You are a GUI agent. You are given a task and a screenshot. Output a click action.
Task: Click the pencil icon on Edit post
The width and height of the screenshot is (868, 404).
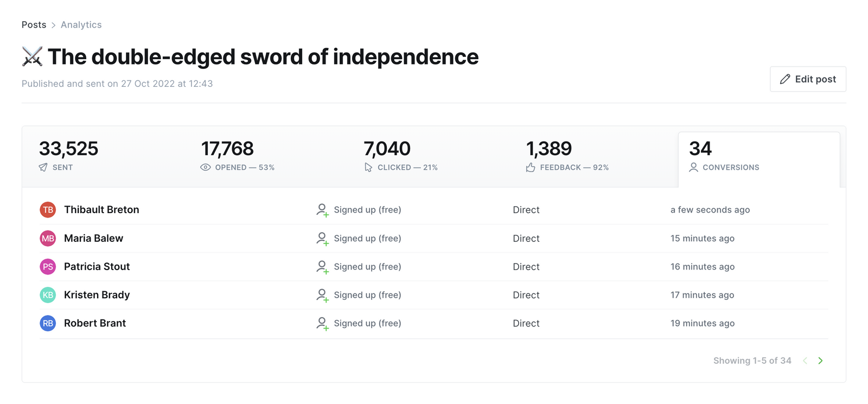tap(784, 79)
